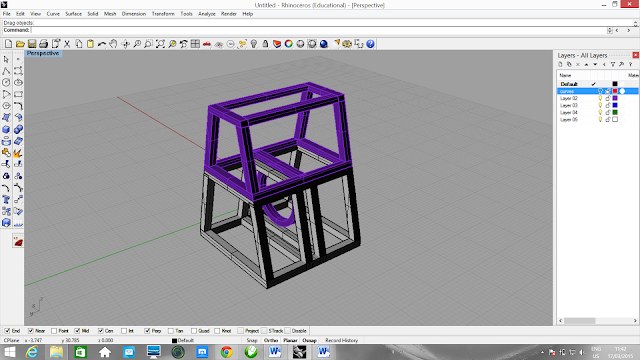Image resolution: width=640 pixels, height=360 pixels.
Task: Toggle the Perp osnap checkbox
Action: pos(147,331)
